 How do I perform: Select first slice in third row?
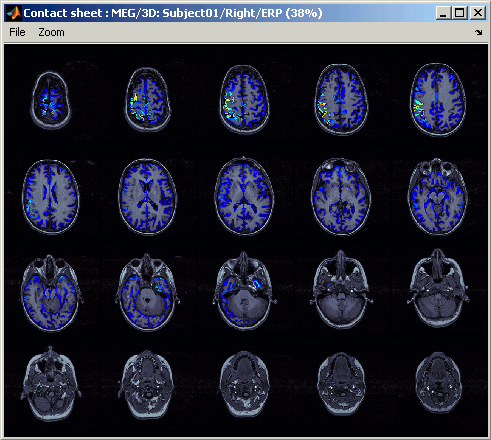click(x=51, y=293)
